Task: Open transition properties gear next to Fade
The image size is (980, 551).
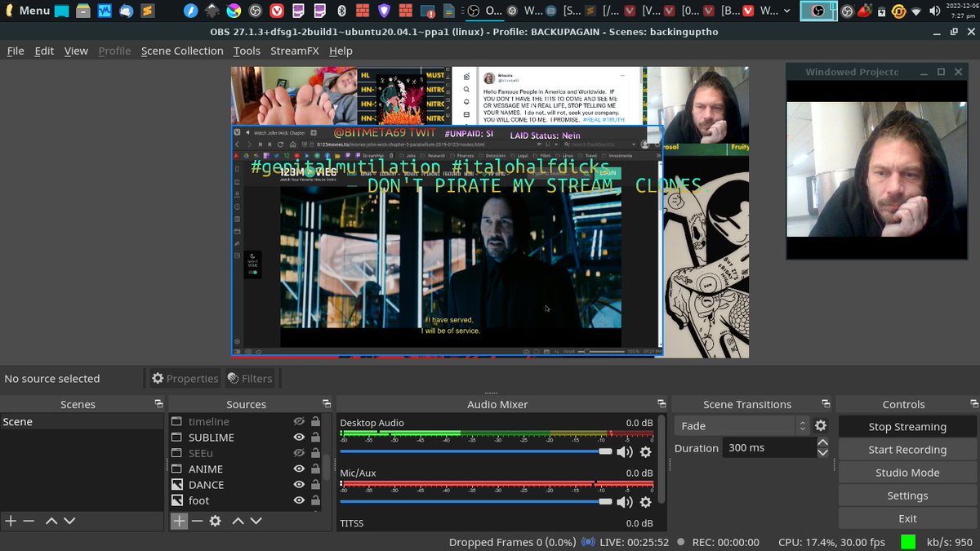Action: click(821, 425)
